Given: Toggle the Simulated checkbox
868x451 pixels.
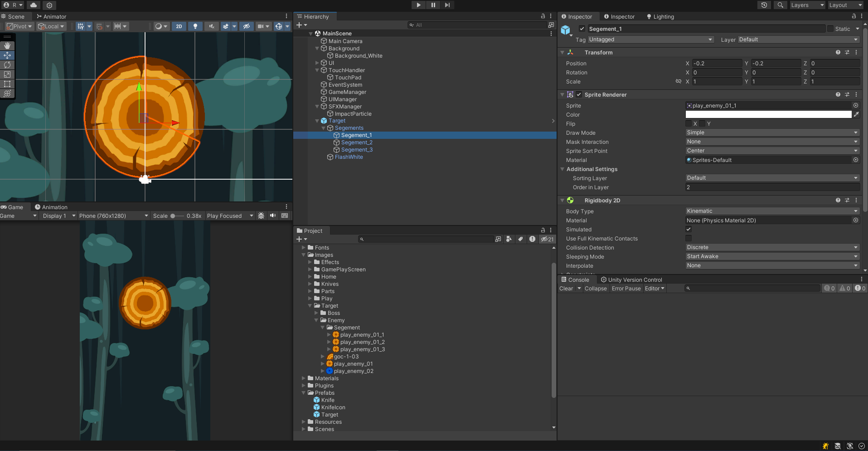Looking at the screenshot, I should click(x=689, y=229).
